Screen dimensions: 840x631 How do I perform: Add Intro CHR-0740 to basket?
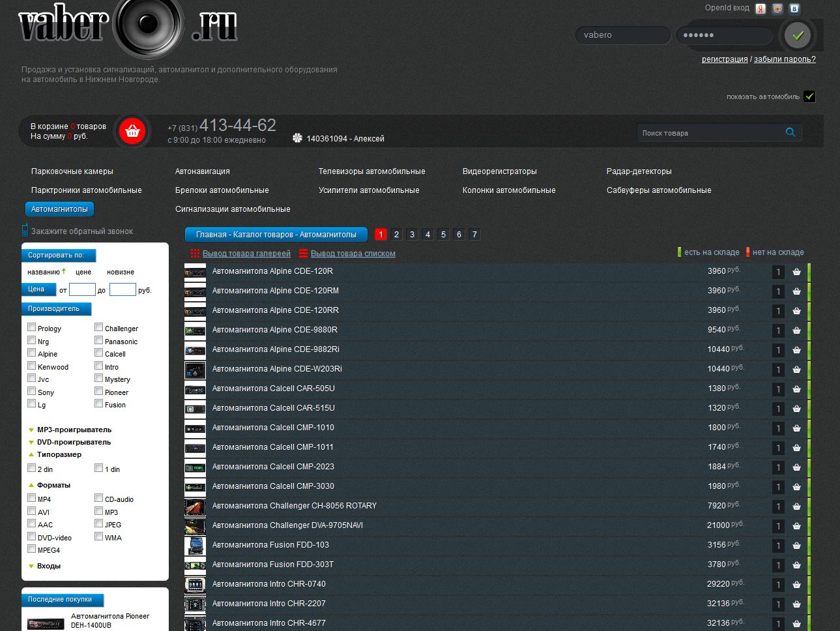click(796, 585)
